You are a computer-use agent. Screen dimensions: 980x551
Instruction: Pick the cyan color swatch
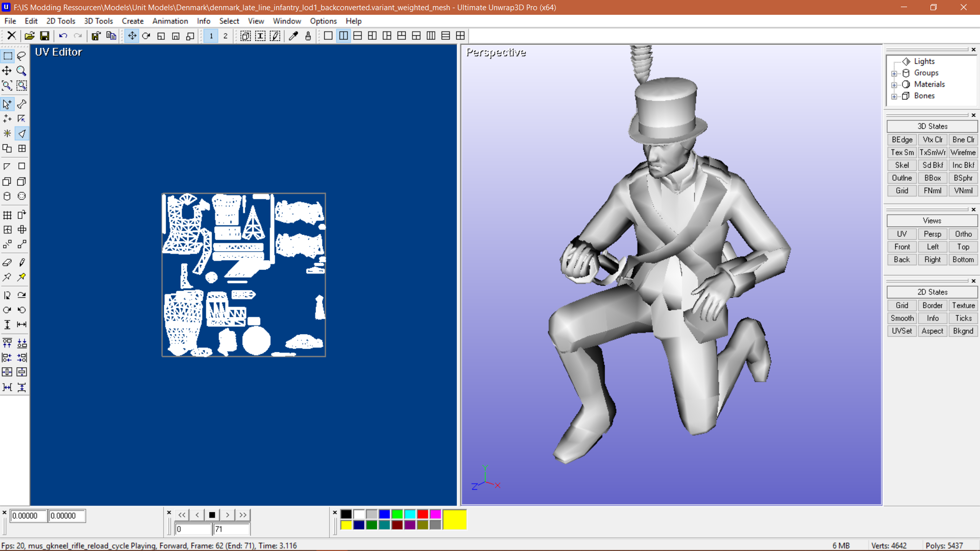pyautogui.click(x=410, y=514)
